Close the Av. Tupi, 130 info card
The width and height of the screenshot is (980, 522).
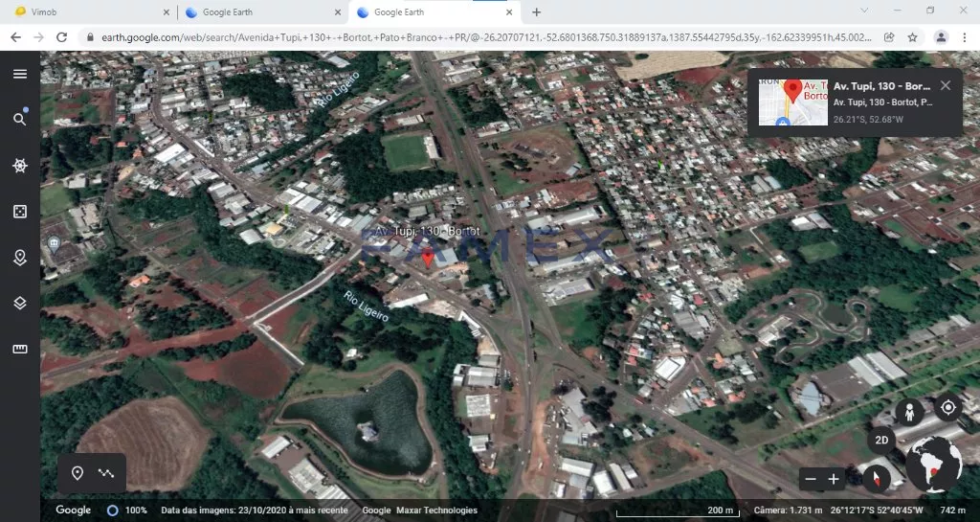tap(946, 85)
